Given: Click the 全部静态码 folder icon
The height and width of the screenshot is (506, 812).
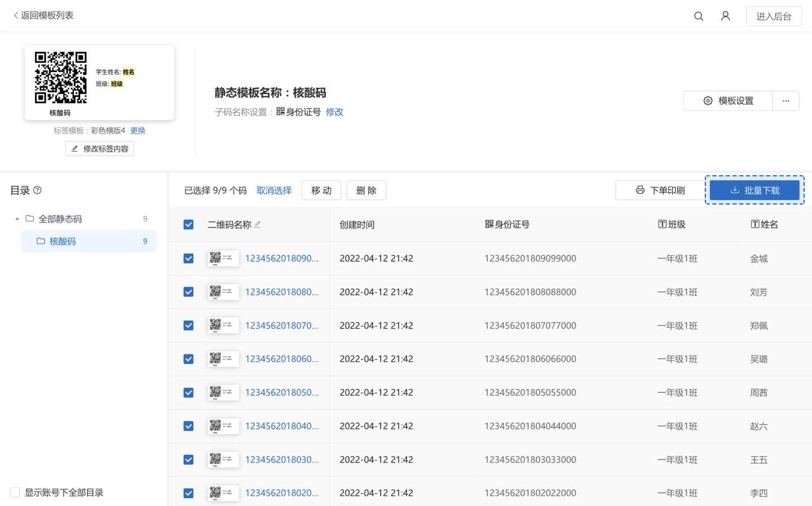Looking at the screenshot, I should pos(30,219).
